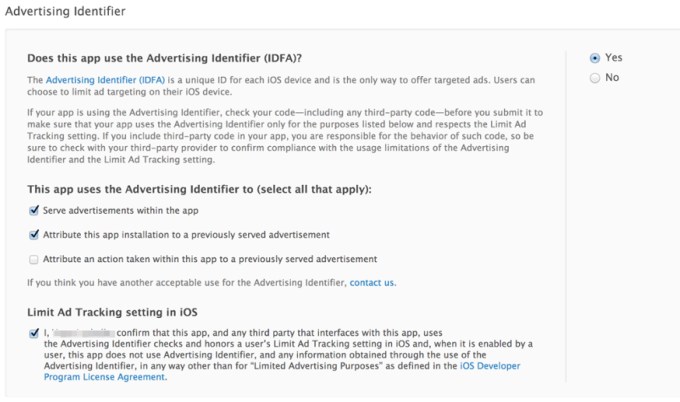Toggle the Limit Ad Tracking confirmation checkbox

click(34, 333)
